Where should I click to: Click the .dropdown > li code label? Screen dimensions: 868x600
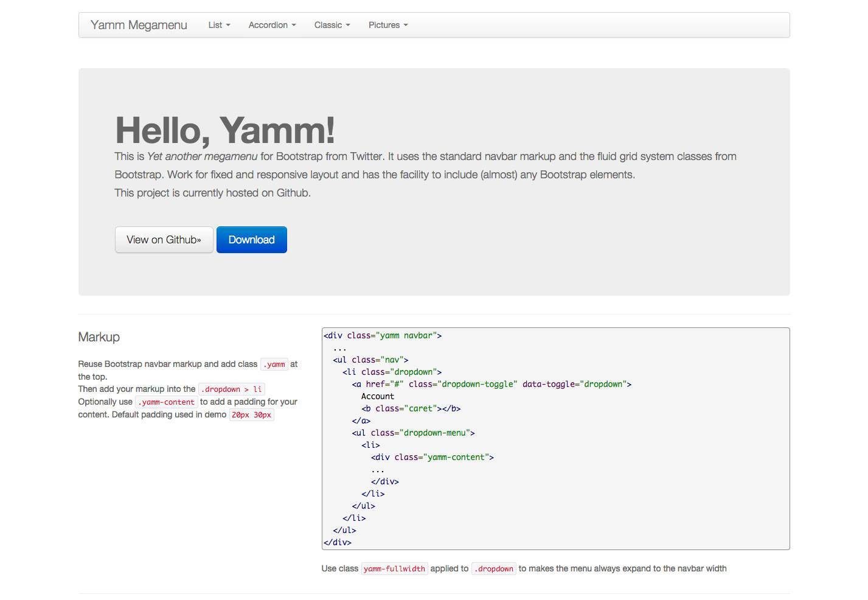(232, 389)
